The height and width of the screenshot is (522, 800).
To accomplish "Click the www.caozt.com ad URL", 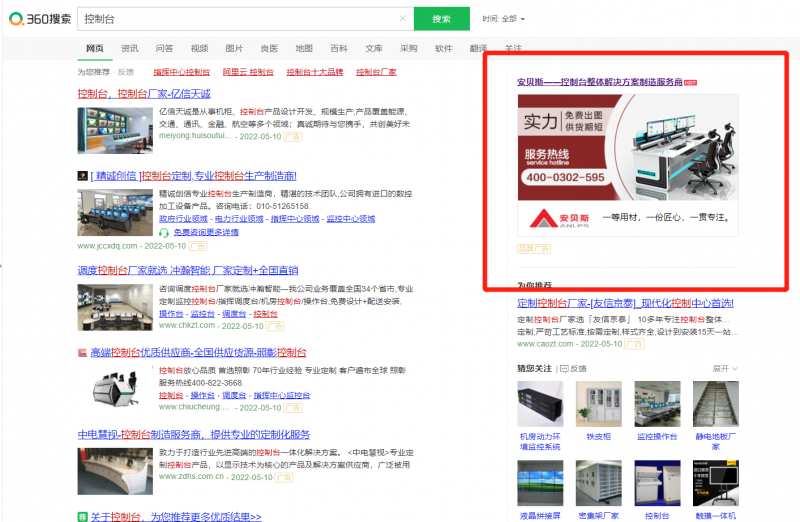I will [x=545, y=344].
